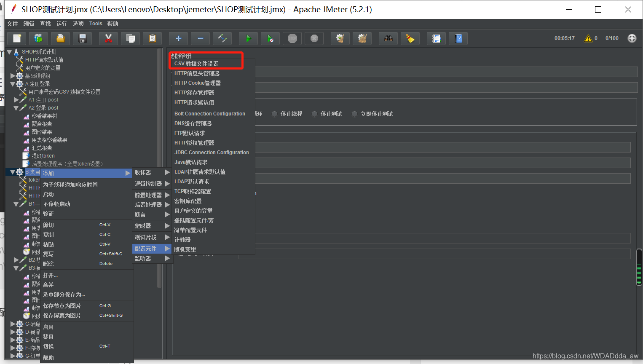Click Start no pauses icon
The height and width of the screenshot is (364, 643).
point(270,38)
